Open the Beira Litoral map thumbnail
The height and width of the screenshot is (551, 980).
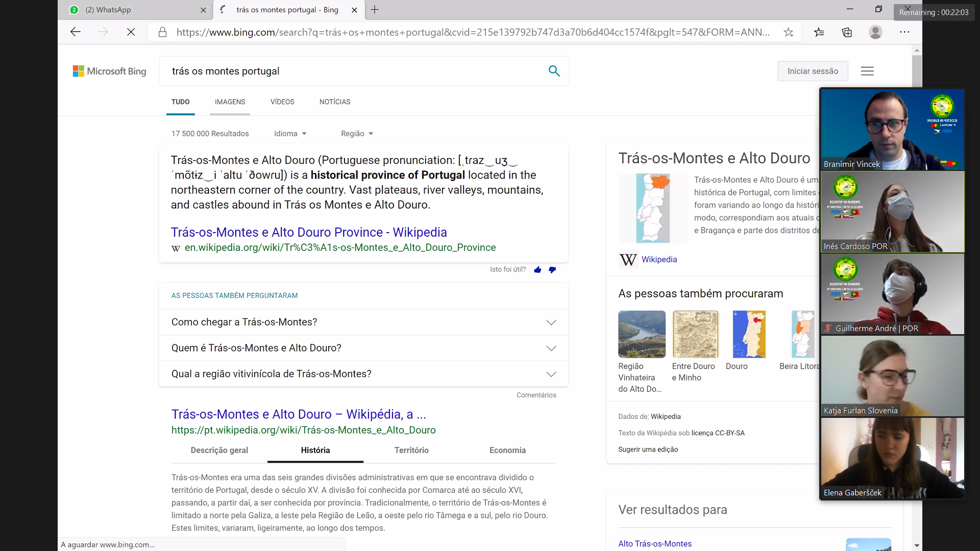802,334
